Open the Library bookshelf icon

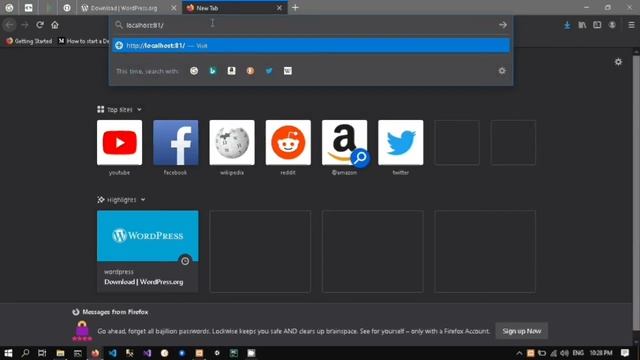[x=582, y=25]
